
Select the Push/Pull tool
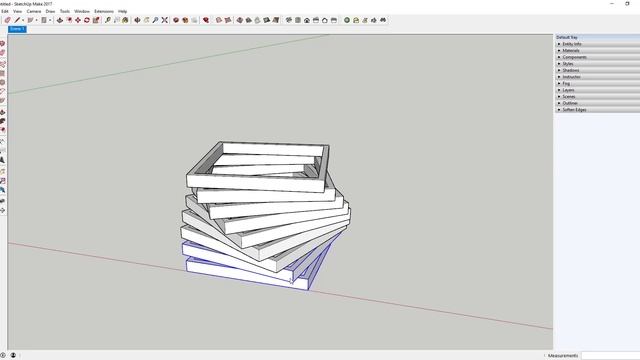[x=60, y=20]
